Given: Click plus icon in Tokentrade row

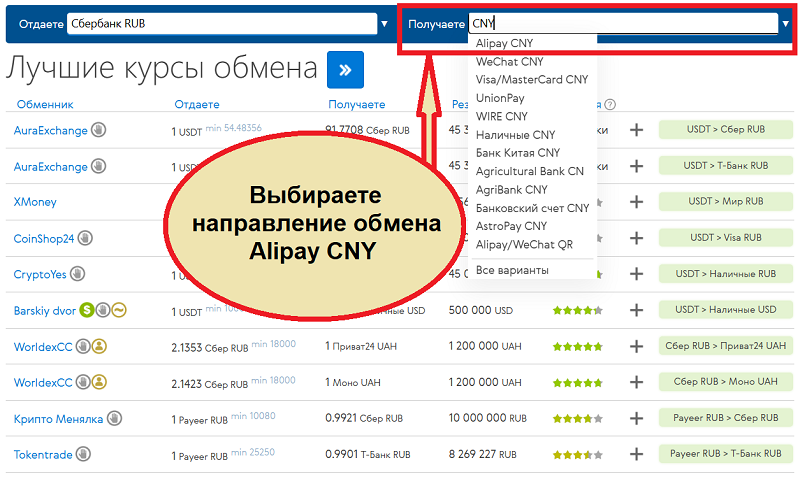Looking at the screenshot, I should 636,454.
